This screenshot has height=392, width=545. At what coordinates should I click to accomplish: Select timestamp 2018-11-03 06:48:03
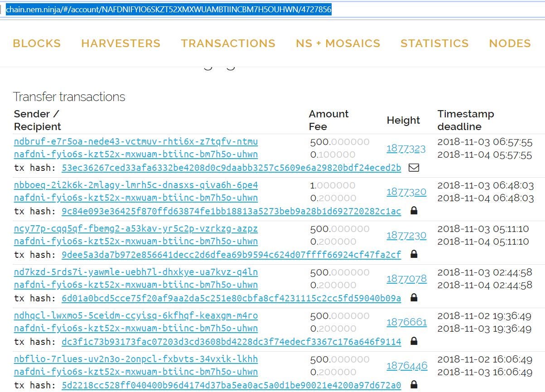click(486, 185)
